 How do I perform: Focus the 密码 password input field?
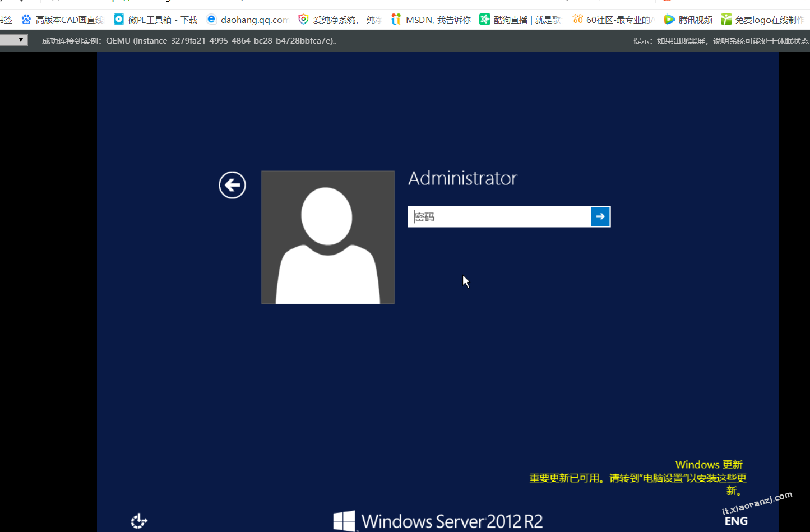pyautogui.click(x=499, y=217)
